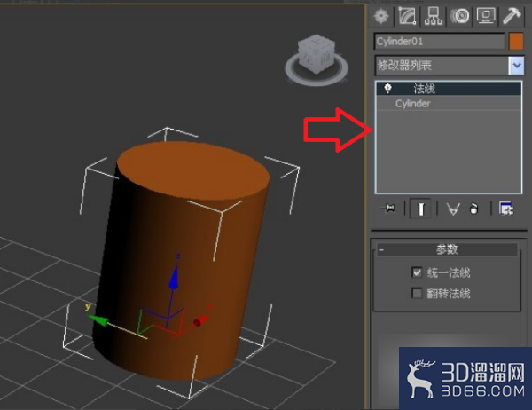Edit the Cylinder01 object name field
532x410 pixels.
(x=440, y=42)
